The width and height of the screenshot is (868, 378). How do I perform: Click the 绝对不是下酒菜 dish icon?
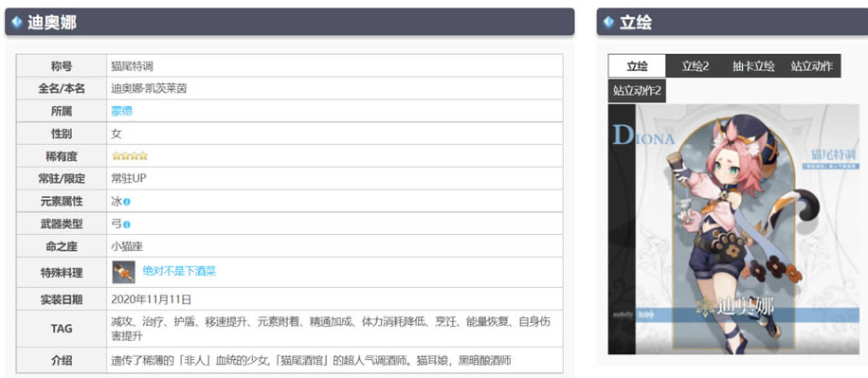[123, 272]
